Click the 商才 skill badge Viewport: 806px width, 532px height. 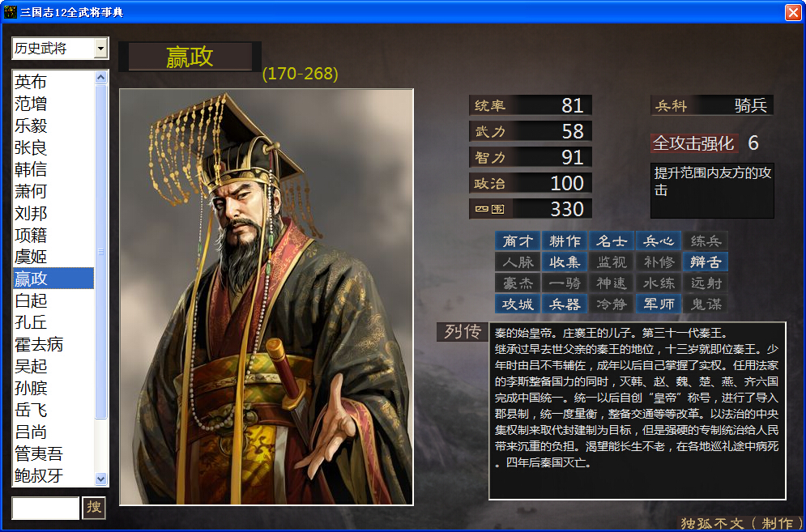click(x=517, y=241)
